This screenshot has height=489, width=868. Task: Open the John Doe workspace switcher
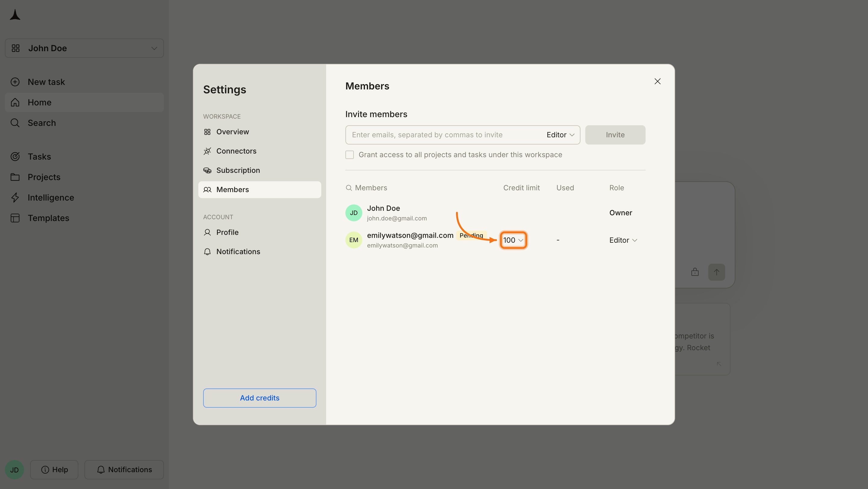[x=84, y=48]
